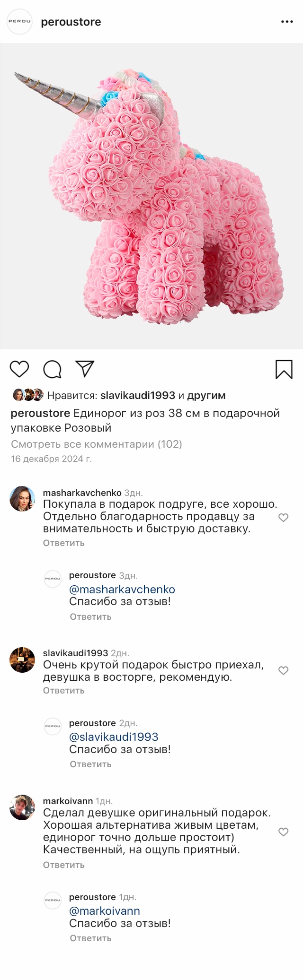Image resolution: width=303 pixels, height=980 pixels.
Task: View markoivann's profile picture
Action: 22,807
